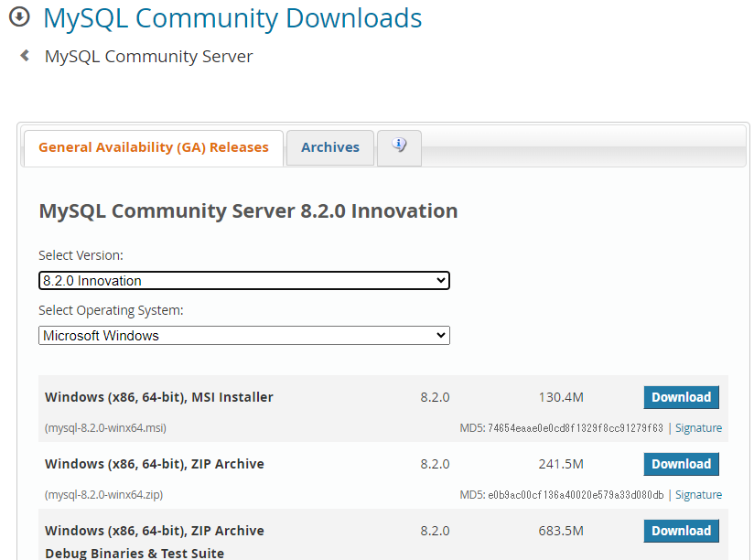Click the MSI Installer MD5 hash value

[576, 428]
